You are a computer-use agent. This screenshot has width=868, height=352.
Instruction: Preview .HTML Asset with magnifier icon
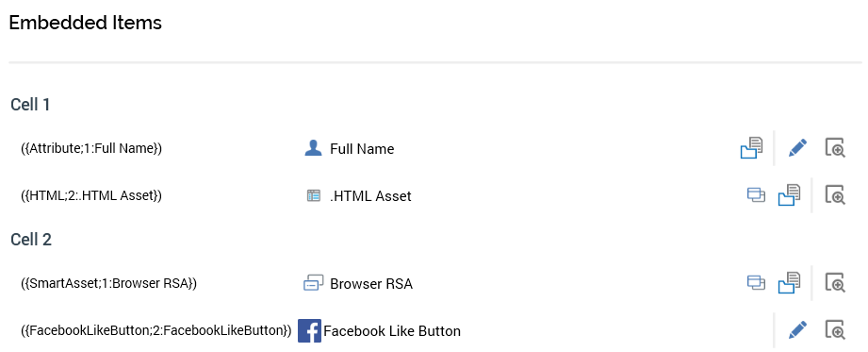(x=835, y=195)
